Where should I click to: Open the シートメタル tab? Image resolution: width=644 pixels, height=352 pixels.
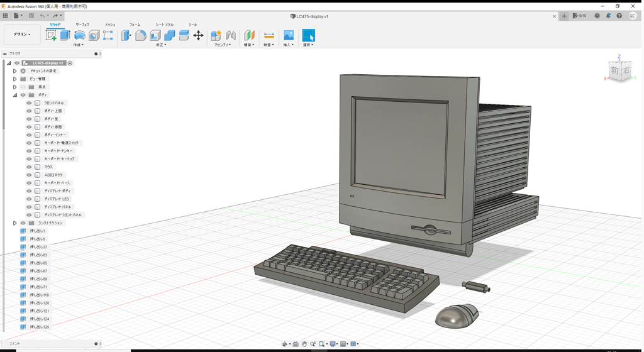point(165,25)
